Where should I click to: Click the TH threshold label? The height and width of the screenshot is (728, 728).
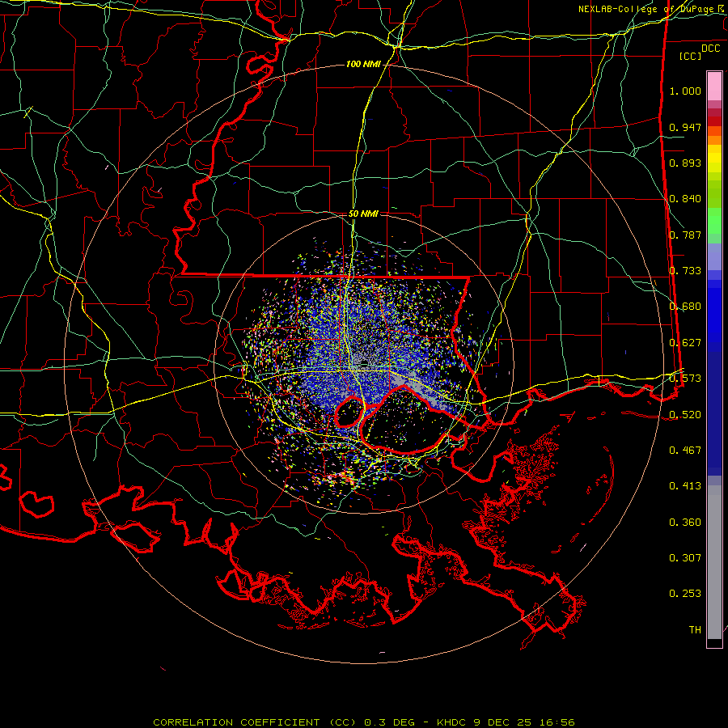(695, 630)
